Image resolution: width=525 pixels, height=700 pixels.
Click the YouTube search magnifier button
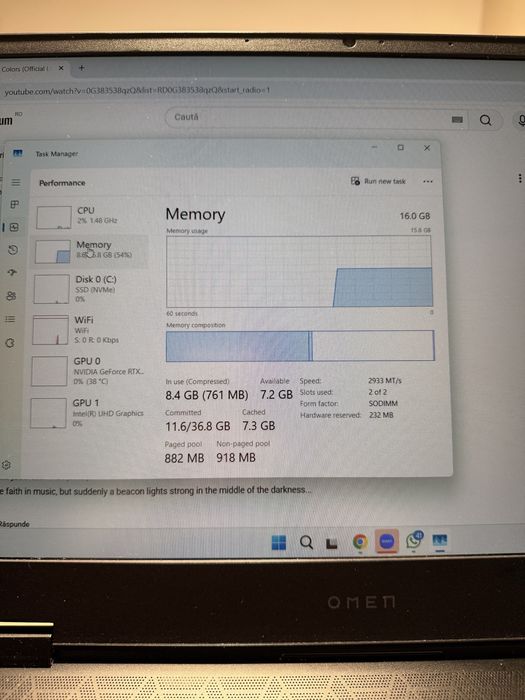485,120
